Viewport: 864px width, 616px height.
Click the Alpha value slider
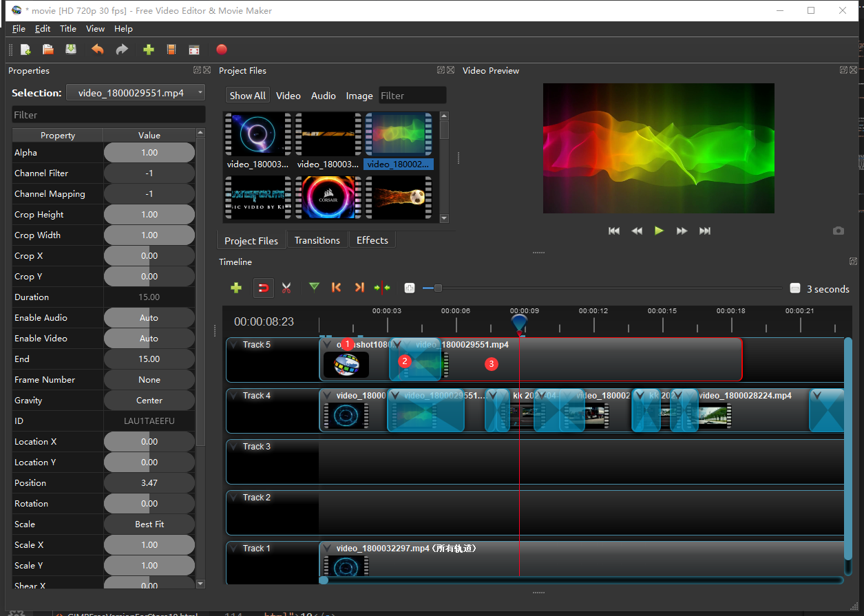click(149, 153)
